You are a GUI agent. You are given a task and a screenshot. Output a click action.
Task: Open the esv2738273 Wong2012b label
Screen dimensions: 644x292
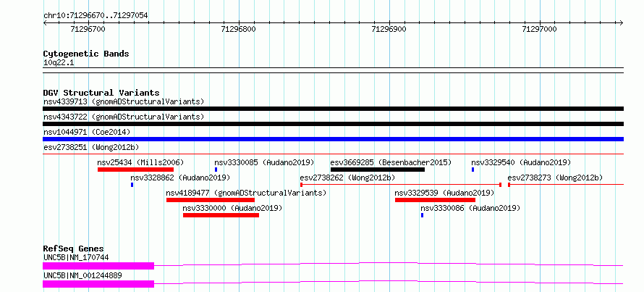pos(555,178)
